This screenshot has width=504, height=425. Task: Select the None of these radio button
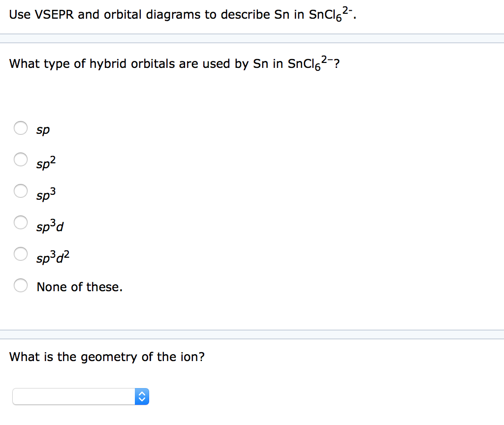[21, 285]
